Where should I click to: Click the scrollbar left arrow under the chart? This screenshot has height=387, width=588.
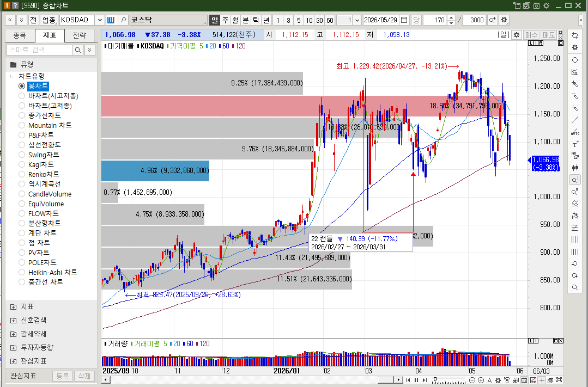click(x=105, y=380)
